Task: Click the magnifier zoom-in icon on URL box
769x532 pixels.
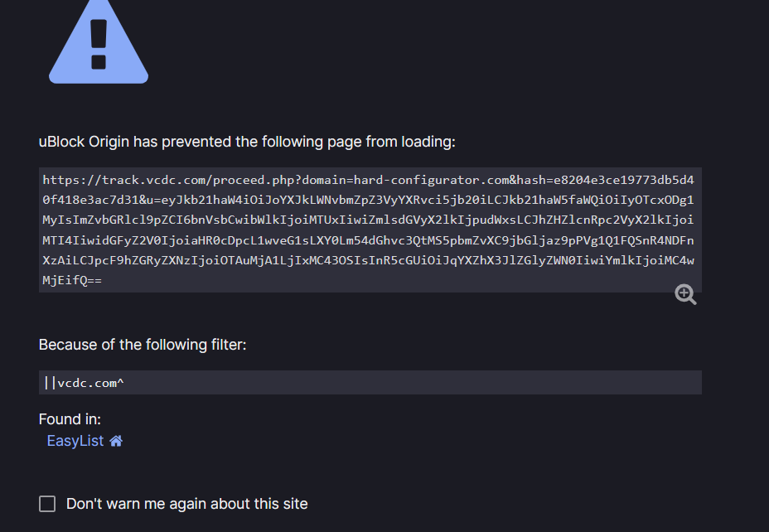Action: (x=685, y=294)
